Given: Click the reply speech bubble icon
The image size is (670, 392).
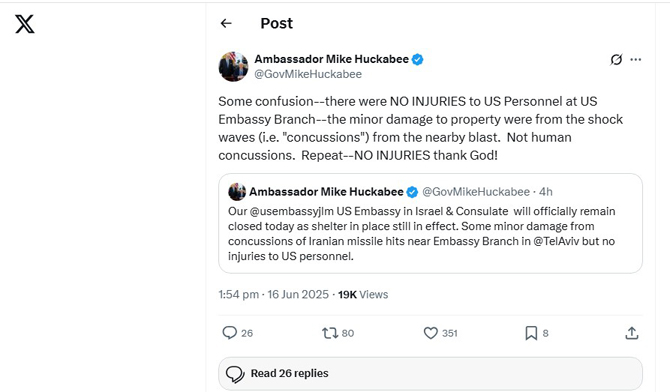Looking at the screenshot, I should tap(229, 333).
